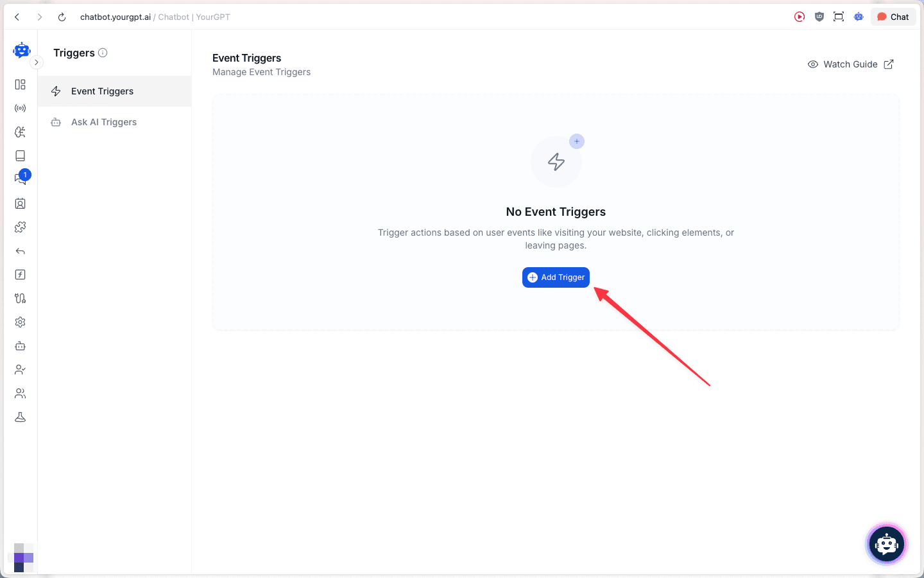Click the uBlock Origin extension icon

pos(819,17)
